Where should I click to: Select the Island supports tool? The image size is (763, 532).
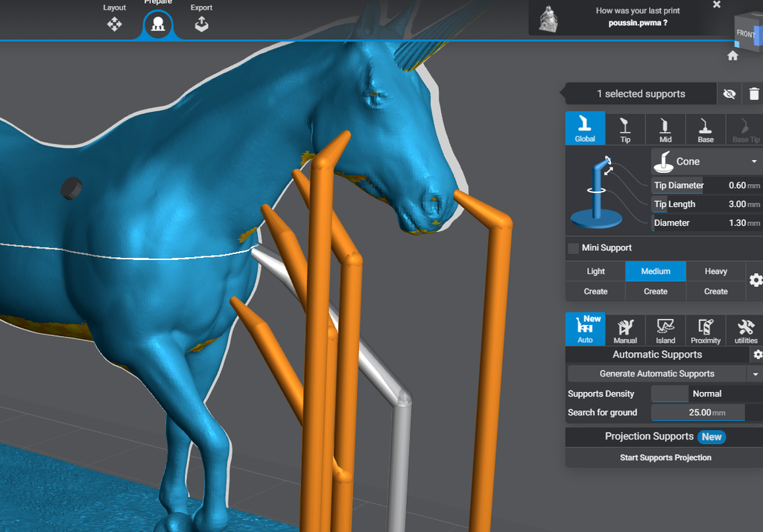[665, 330]
